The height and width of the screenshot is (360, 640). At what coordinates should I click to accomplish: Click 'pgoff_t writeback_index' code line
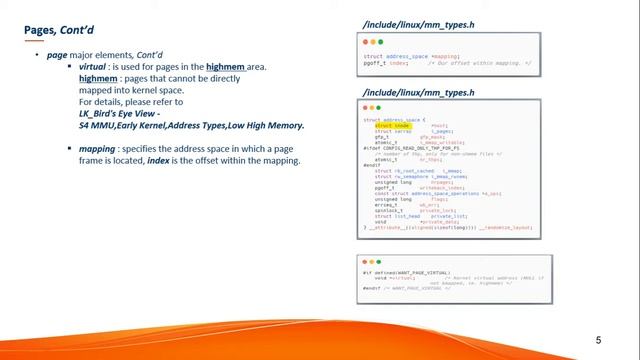click(x=419, y=188)
